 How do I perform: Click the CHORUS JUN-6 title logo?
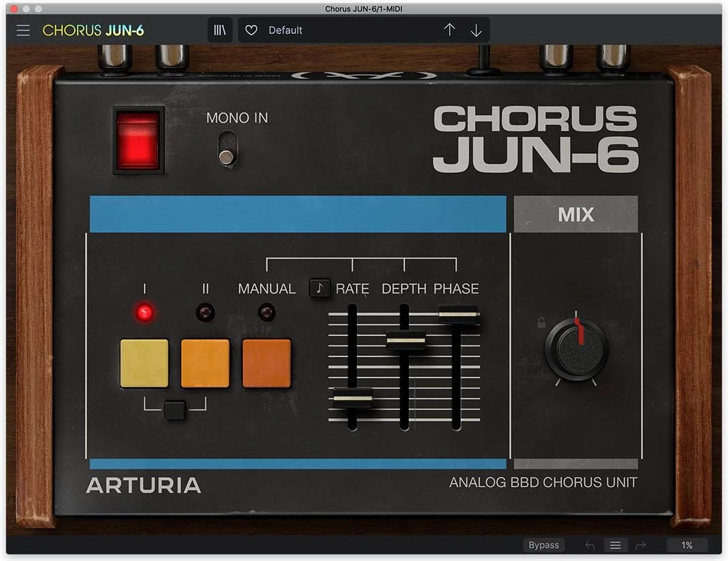point(93,30)
